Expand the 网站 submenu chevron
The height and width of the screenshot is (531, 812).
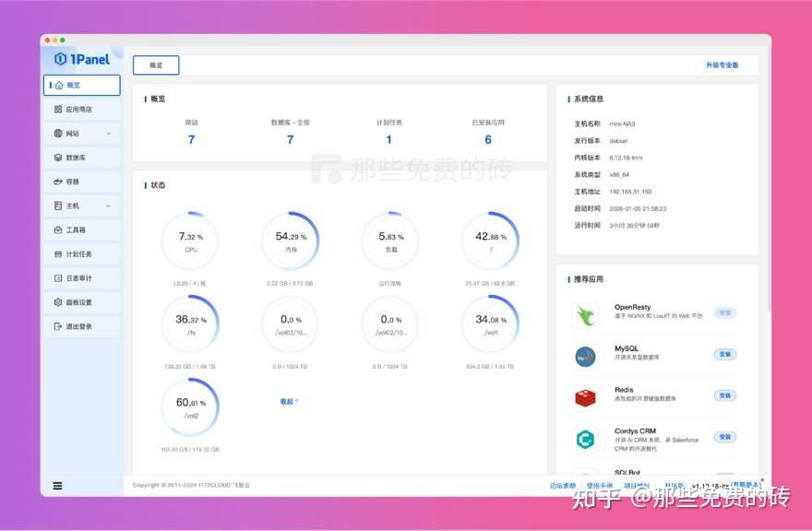tap(108, 134)
